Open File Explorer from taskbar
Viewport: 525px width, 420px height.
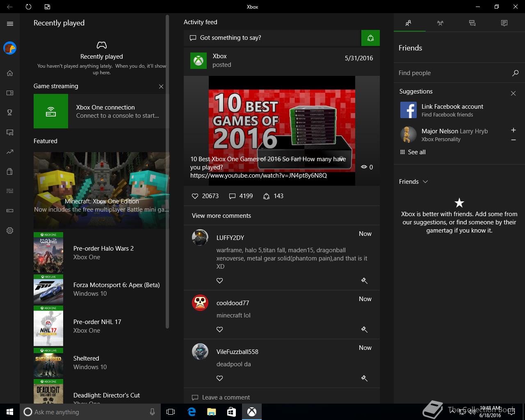(211, 412)
